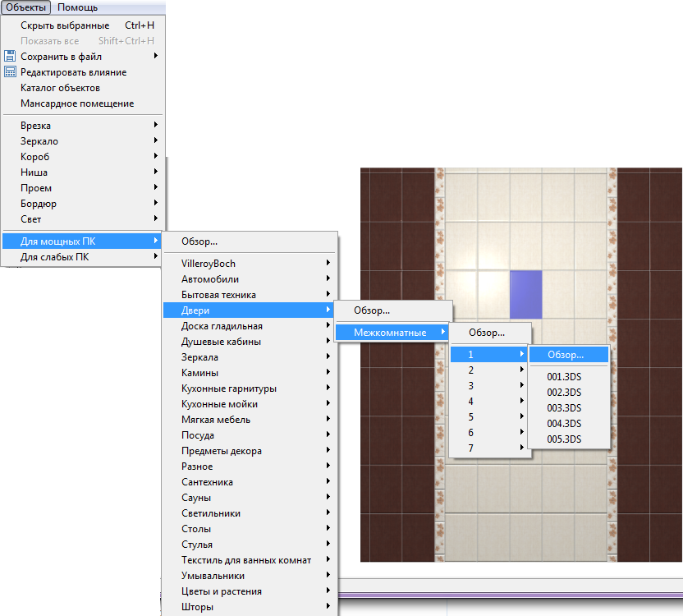Click Обзор... in the Двери submenu
The width and height of the screenshot is (683, 616).
click(393, 310)
